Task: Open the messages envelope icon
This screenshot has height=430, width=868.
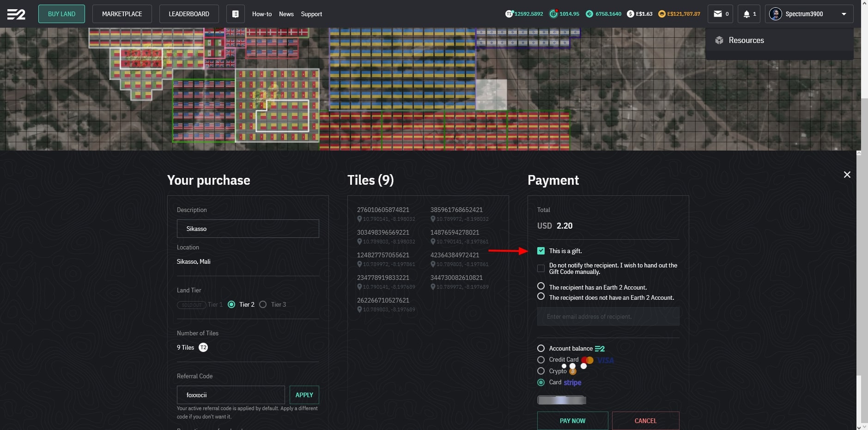Action: click(718, 14)
